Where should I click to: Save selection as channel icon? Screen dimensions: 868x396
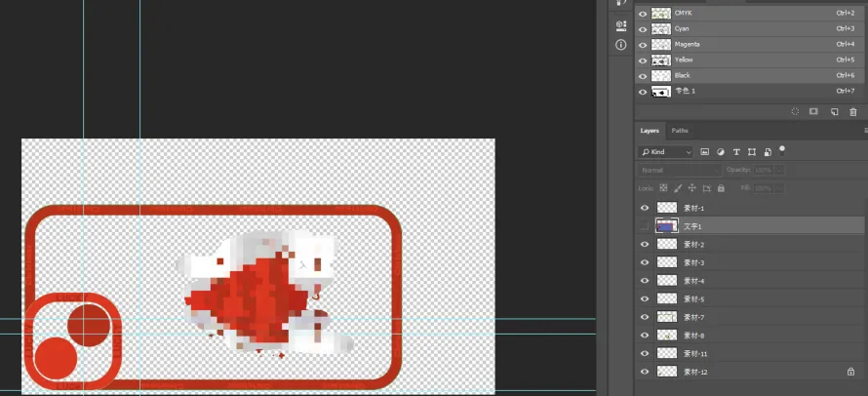point(813,111)
